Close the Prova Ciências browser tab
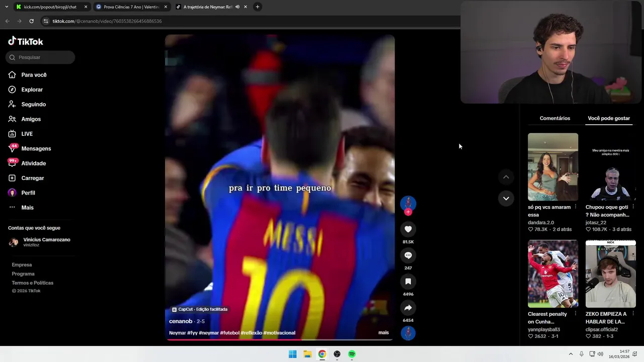Screen dimensions: 644x362 (166, 7)
